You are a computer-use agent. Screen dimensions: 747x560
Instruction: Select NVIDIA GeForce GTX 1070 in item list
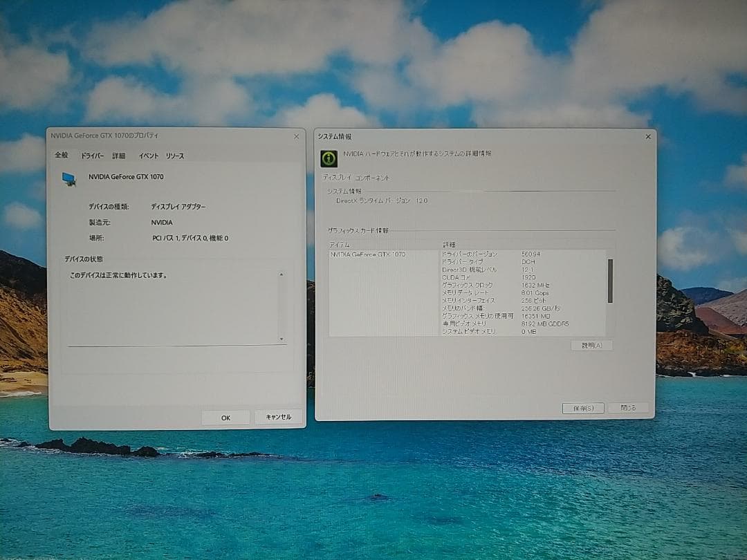point(368,254)
